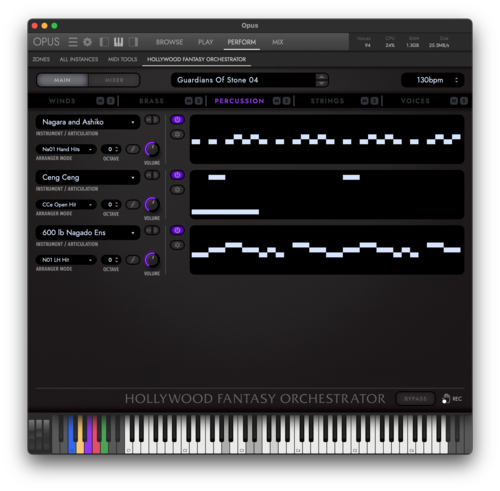Open ALL INSTANCES subtab

pos(79,59)
